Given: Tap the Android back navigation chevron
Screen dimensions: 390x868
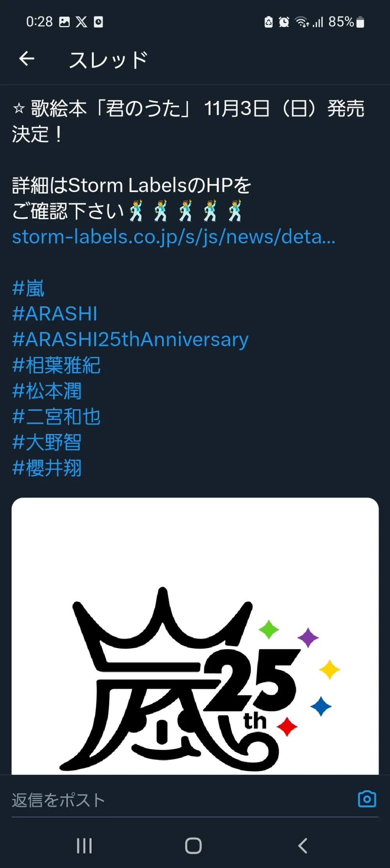Looking at the screenshot, I should pyautogui.click(x=302, y=846).
